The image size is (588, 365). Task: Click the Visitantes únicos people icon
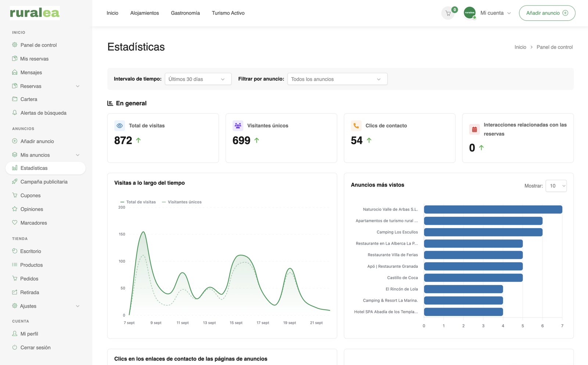coord(238,125)
